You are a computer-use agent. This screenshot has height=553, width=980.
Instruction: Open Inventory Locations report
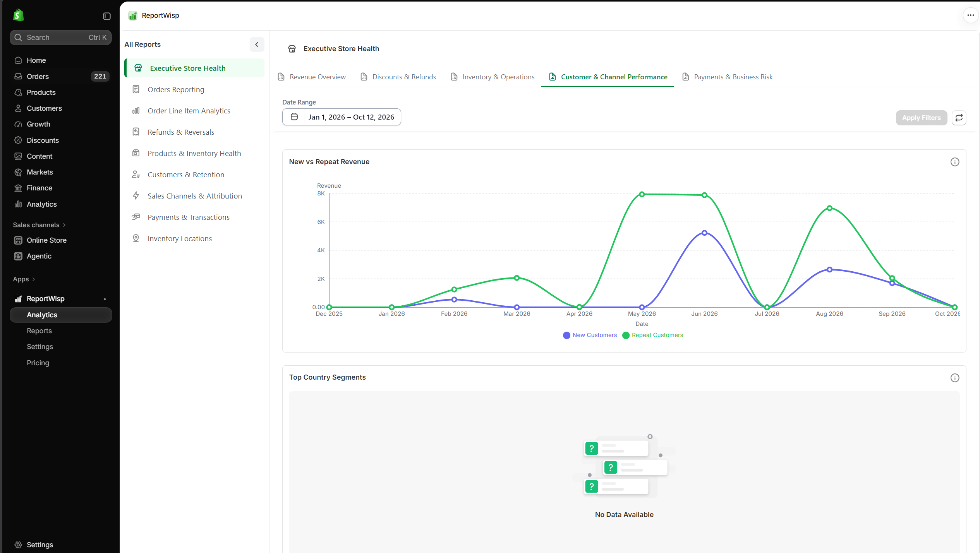(x=194, y=238)
